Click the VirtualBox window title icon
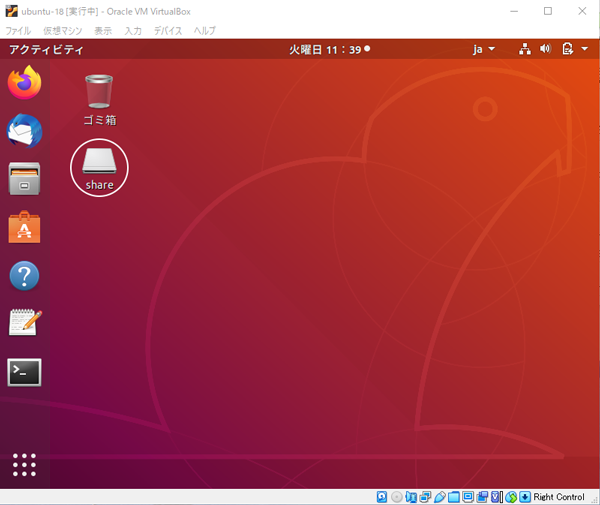This screenshot has height=505, width=600. [x=11, y=11]
